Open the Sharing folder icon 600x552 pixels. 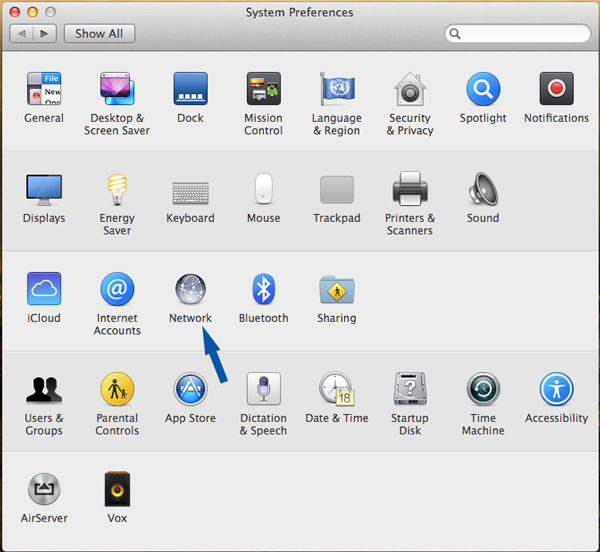[337, 290]
